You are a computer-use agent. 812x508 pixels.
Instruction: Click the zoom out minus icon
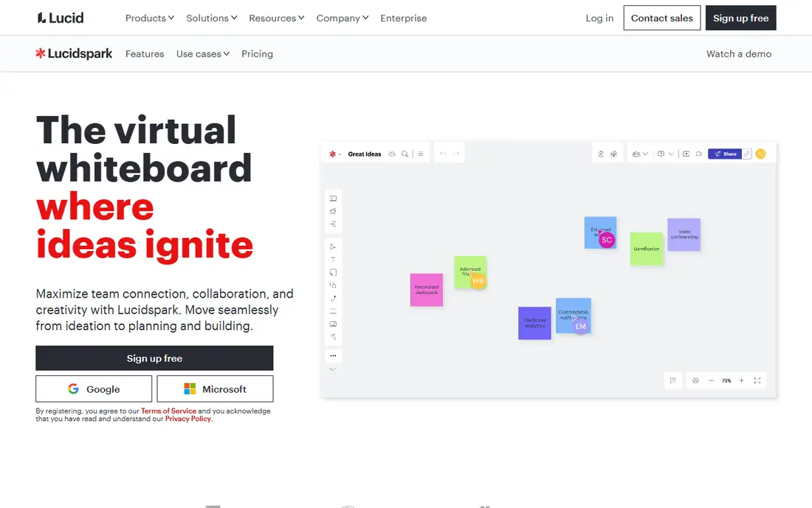pos(711,380)
